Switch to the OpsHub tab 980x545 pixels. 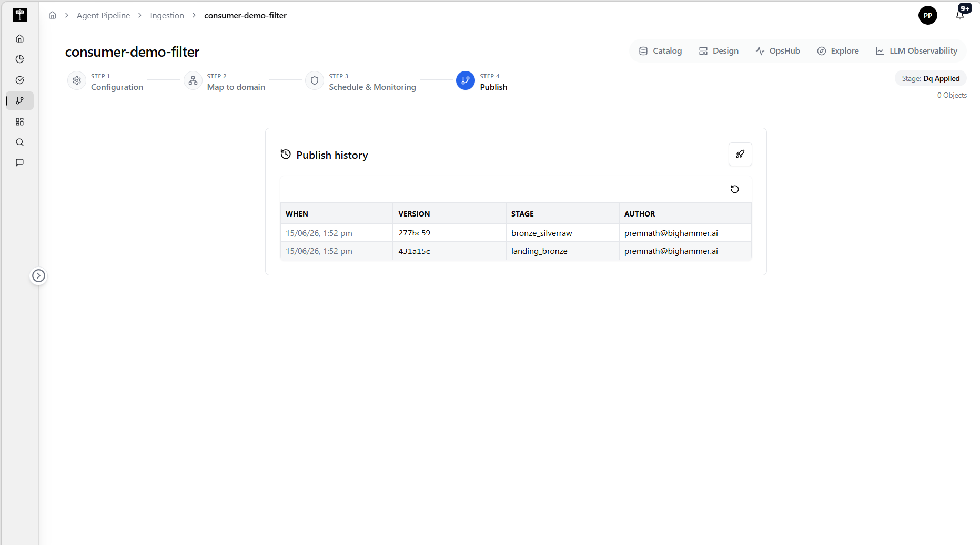(x=777, y=50)
